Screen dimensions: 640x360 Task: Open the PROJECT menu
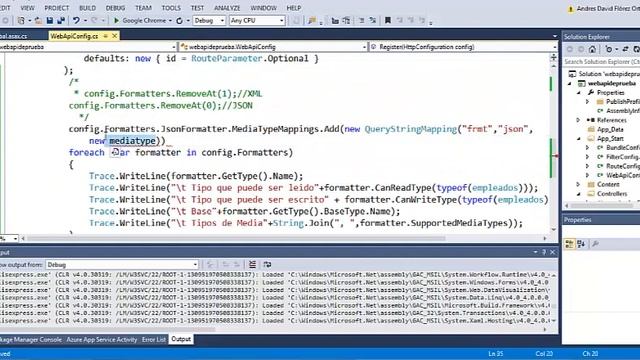tap(57, 8)
